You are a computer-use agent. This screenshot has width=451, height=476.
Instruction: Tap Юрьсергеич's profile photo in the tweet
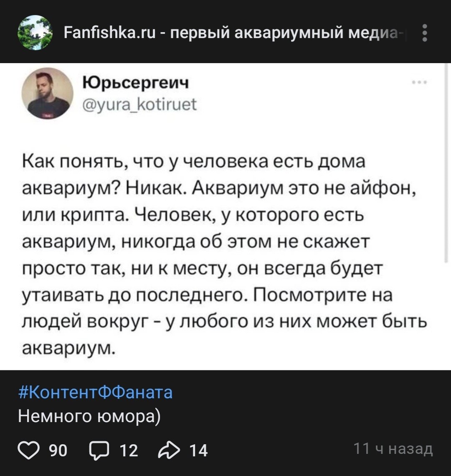tap(47, 93)
